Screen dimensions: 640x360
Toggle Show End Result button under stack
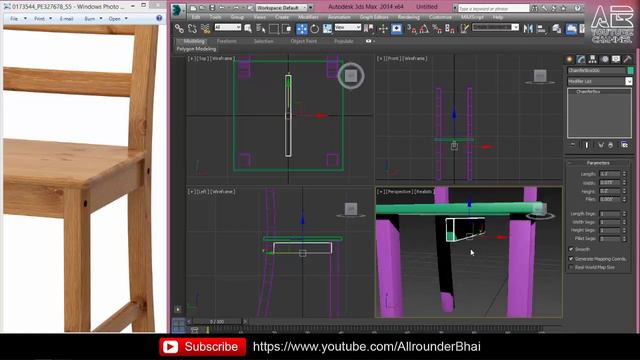pyautogui.click(x=587, y=145)
